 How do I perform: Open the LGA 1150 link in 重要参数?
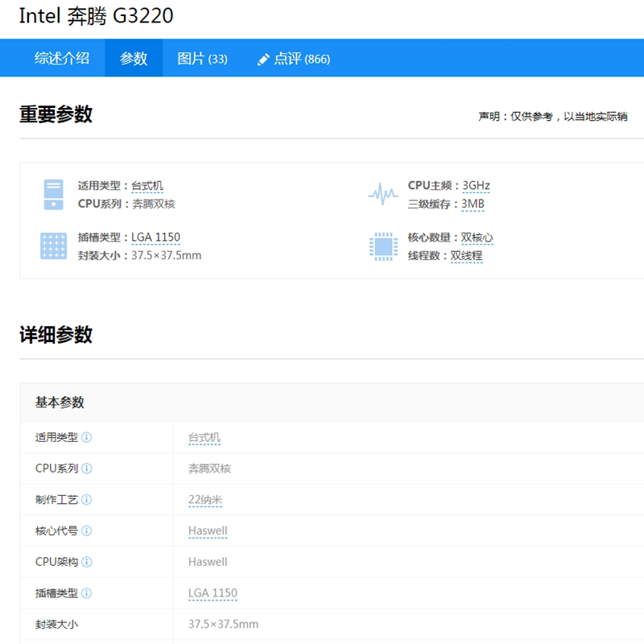coord(155,237)
